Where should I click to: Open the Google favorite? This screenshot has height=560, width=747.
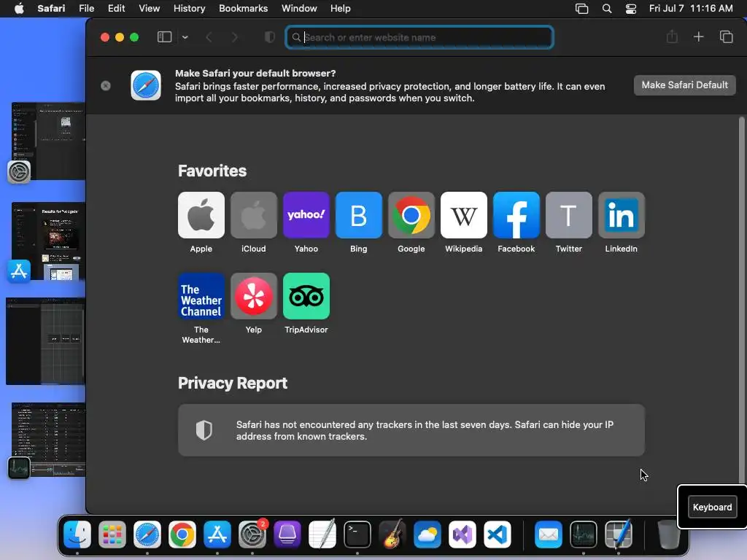[411, 215]
